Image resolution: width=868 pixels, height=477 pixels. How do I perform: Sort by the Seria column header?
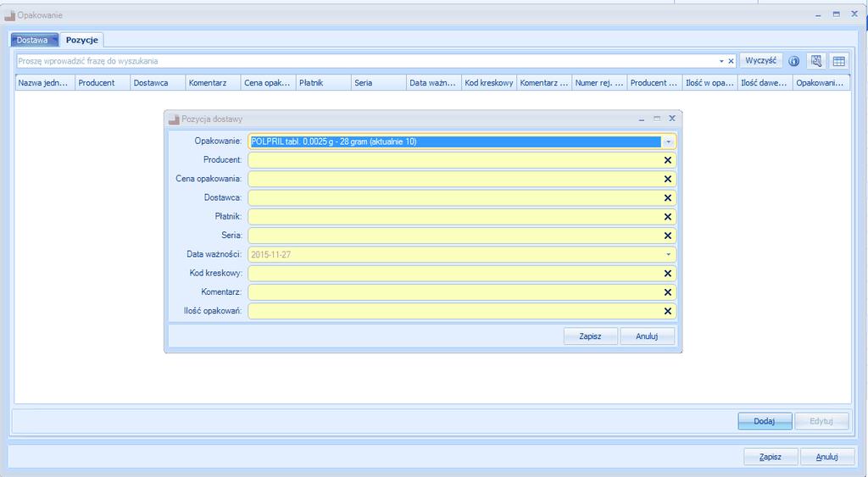[379, 82]
